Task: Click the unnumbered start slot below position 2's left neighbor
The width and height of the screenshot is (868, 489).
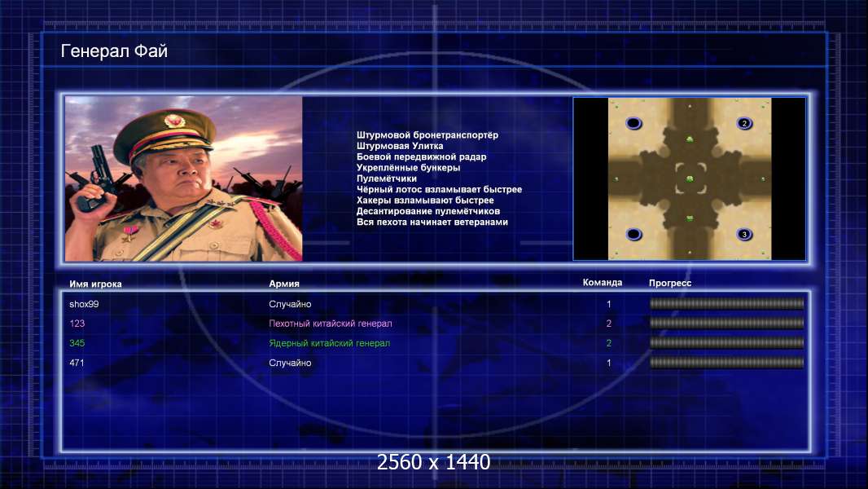Action: tap(633, 234)
